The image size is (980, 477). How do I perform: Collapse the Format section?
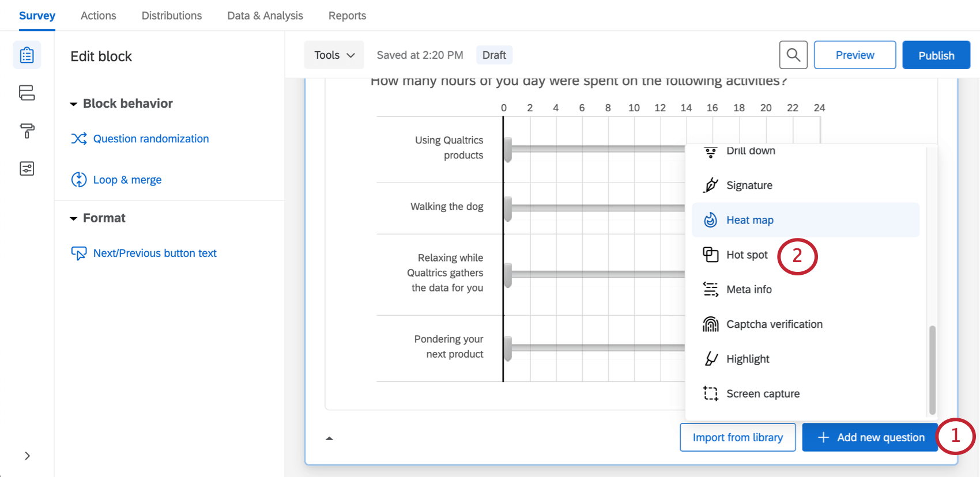coord(74,219)
